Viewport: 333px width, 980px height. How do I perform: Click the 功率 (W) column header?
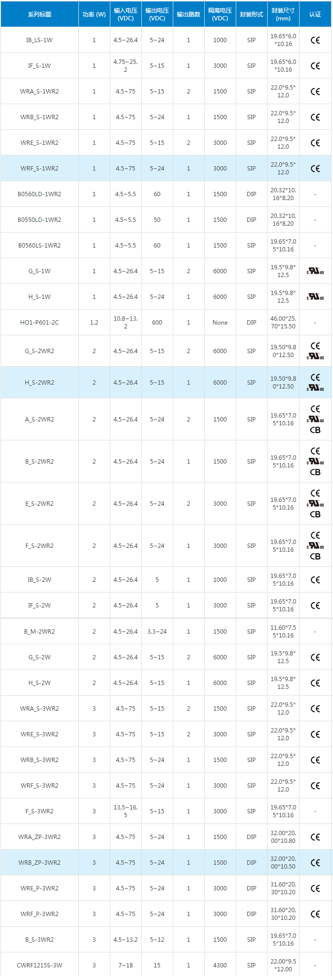94,15
